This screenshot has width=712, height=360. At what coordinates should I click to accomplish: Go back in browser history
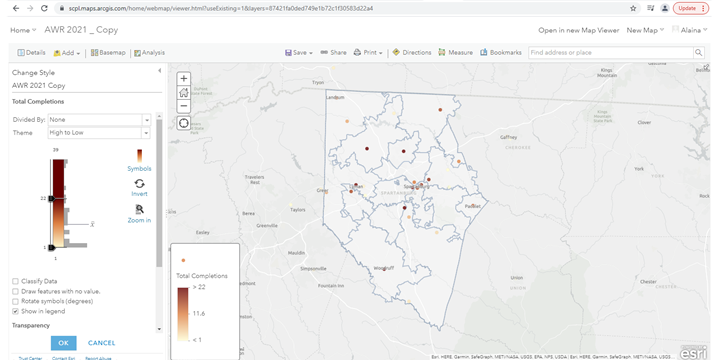click(16, 8)
